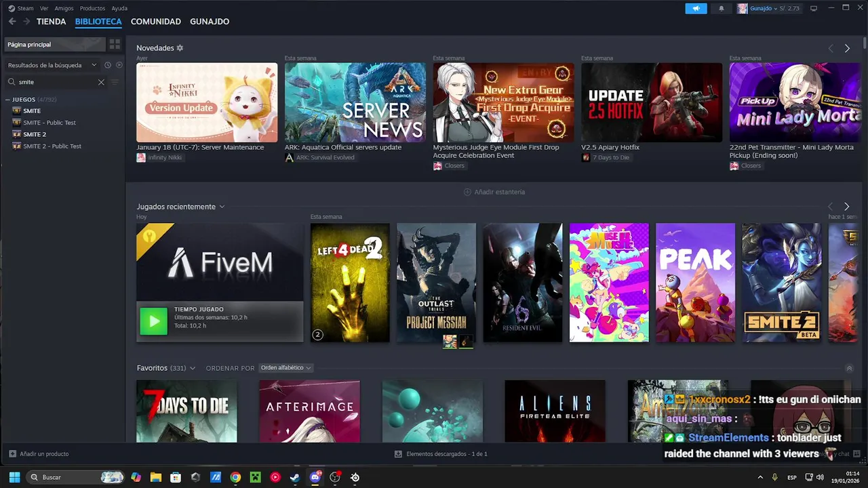This screenshot has width=868, height=488.
Task: Open Infinity Nikki game link under news
Action: 161,157
